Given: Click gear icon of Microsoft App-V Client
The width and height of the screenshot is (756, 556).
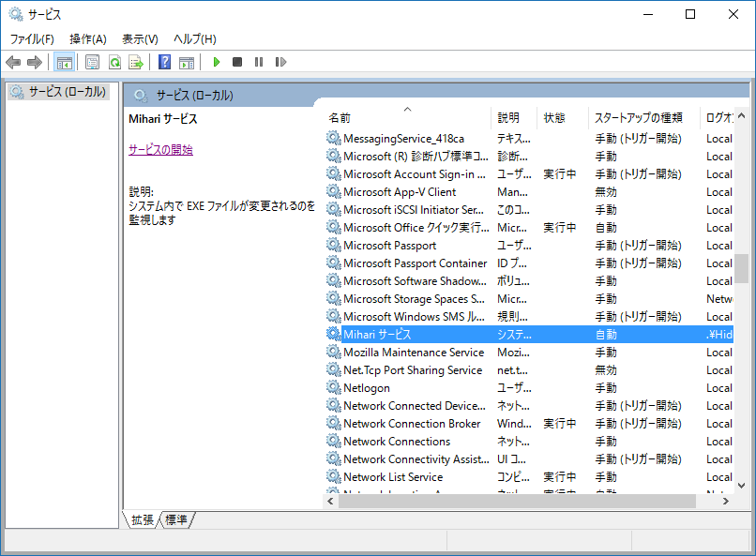Looking at the screenshot, I should [334, 191].
